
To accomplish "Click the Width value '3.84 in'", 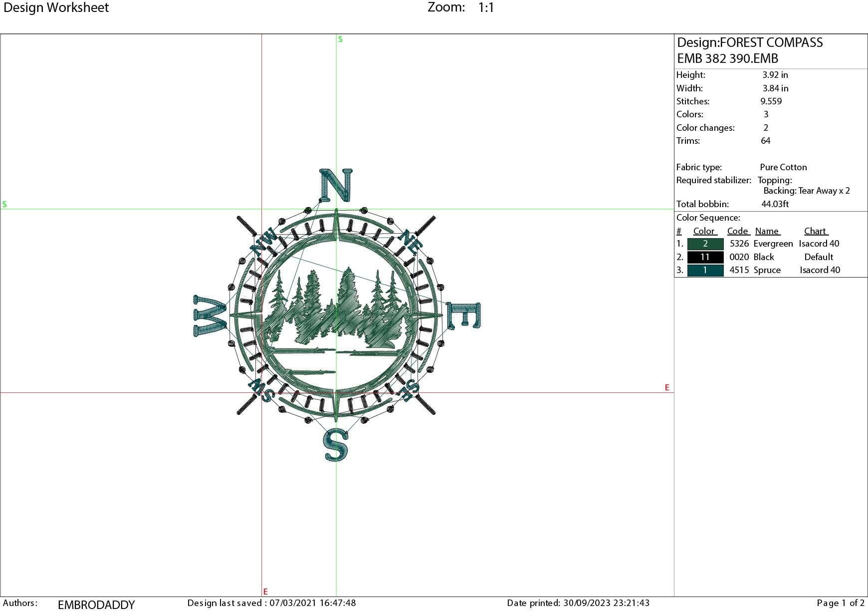I will coord(775,88).
